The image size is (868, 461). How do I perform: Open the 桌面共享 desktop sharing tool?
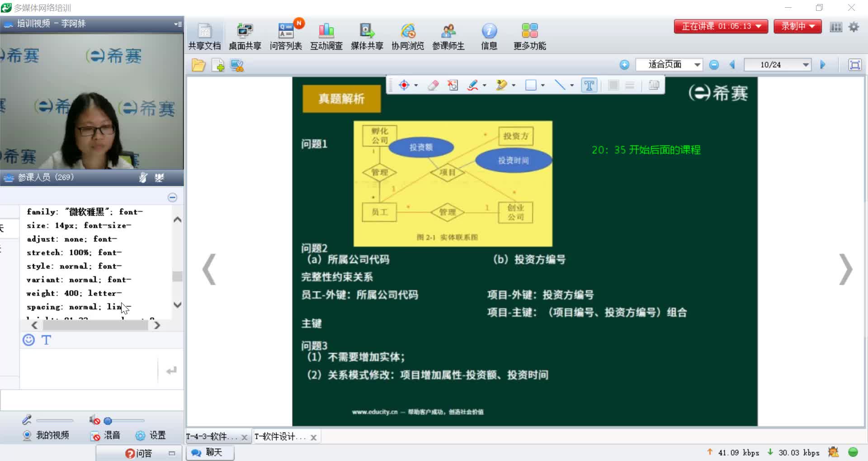(x=245, y=36)
